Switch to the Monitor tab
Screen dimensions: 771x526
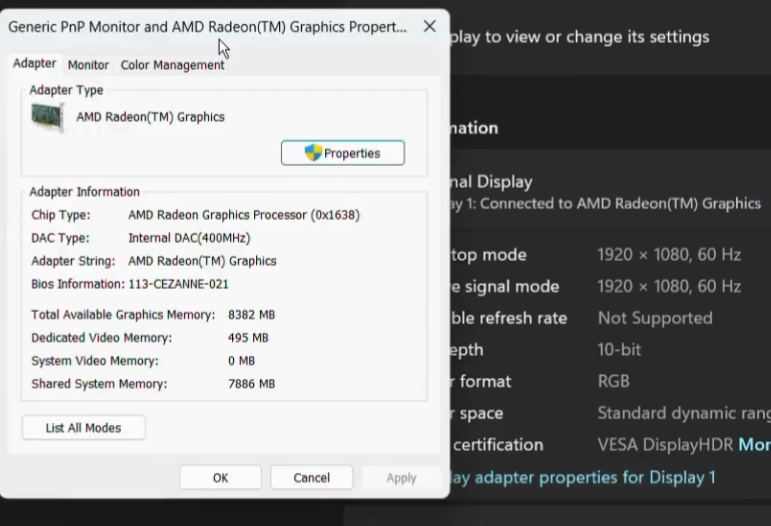pos(88,65)
